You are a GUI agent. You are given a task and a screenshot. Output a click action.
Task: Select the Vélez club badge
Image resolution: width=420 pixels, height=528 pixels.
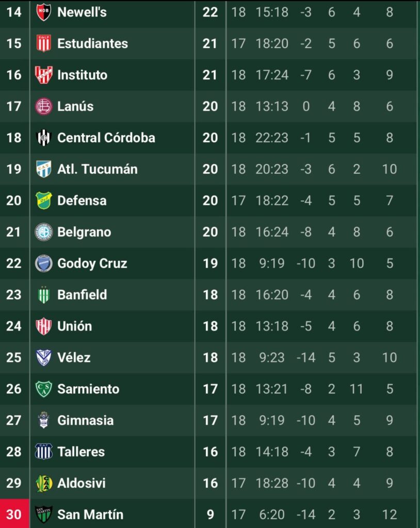[43, 357]
